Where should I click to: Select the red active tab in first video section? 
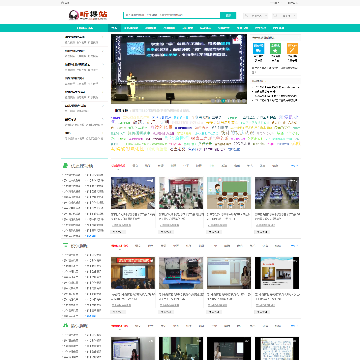pyautogui.click(x=118, y=165)
